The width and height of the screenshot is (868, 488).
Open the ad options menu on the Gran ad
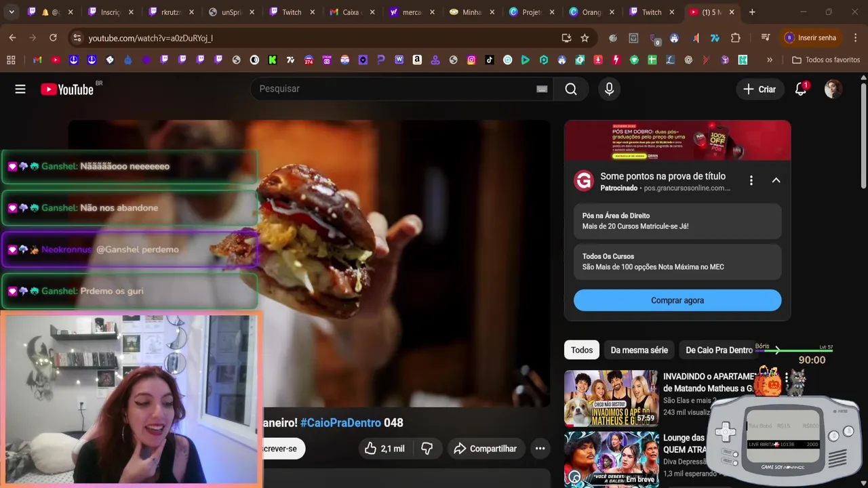coord(751,180)
